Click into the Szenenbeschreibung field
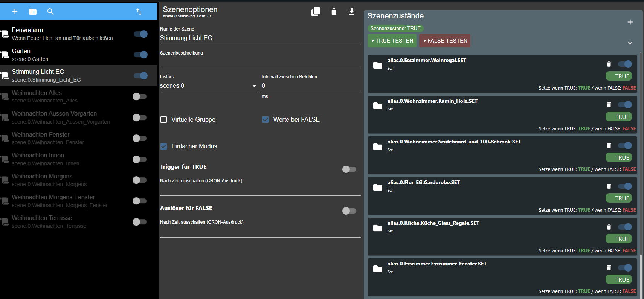 (x=260, y=62)
